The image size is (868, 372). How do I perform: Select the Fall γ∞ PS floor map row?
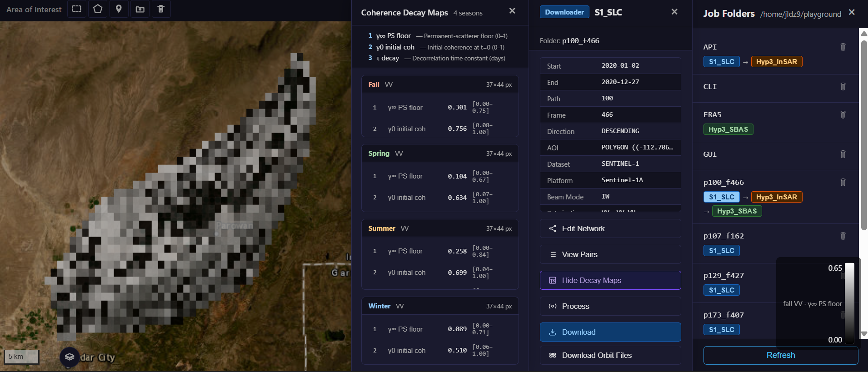click(x=439, y=108)
